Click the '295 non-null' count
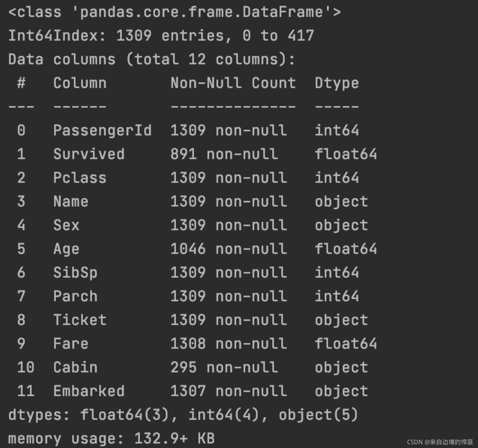Viewport: 478px width, 448px height. (x=224, y=367)
